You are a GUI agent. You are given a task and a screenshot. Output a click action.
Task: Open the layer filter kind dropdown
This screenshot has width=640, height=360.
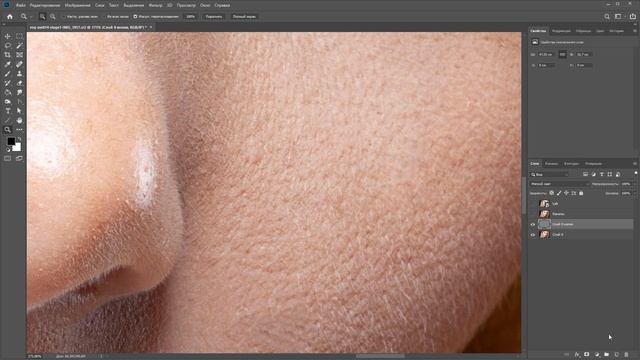[549, 174]
